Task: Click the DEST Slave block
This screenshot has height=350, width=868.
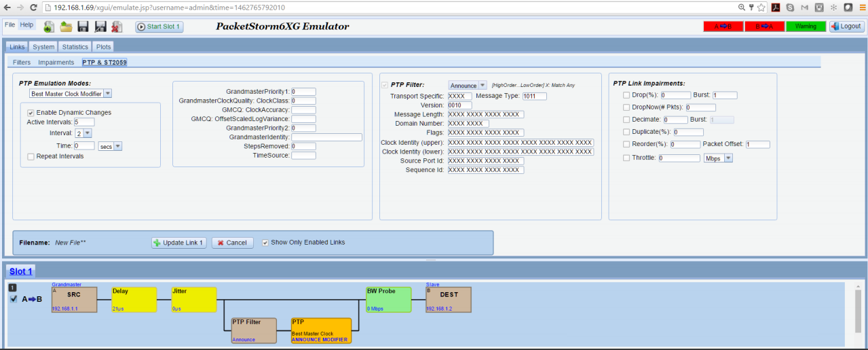Action: click(x=448, y=300)
